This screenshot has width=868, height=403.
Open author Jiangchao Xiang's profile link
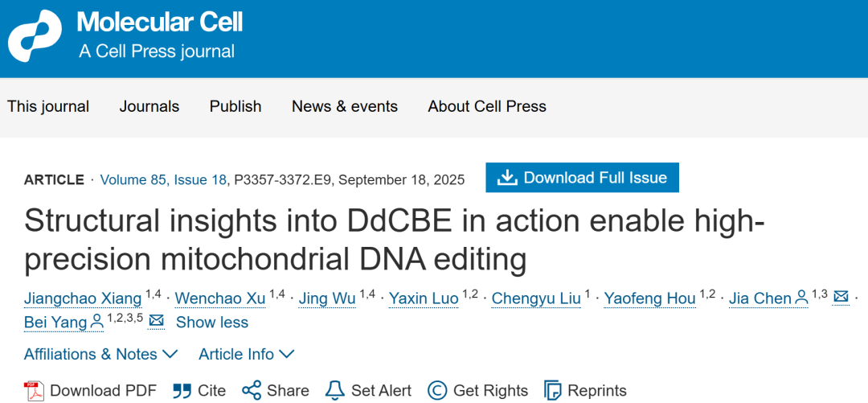(83, 298)
